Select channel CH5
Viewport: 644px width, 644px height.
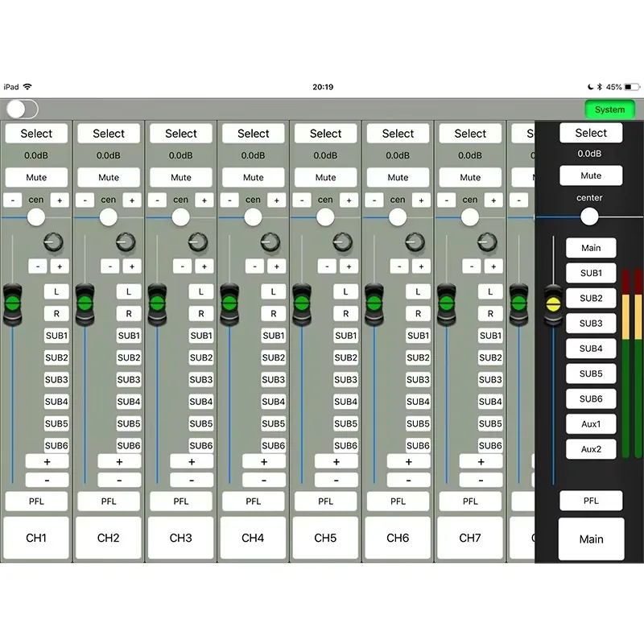[x=325, y=133]
